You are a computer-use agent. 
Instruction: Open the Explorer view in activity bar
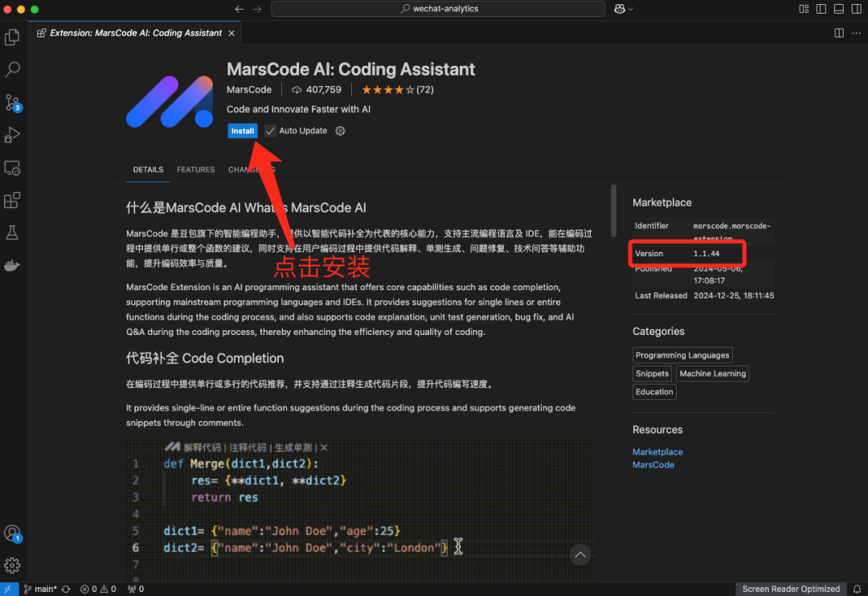[x=12, y=37]
